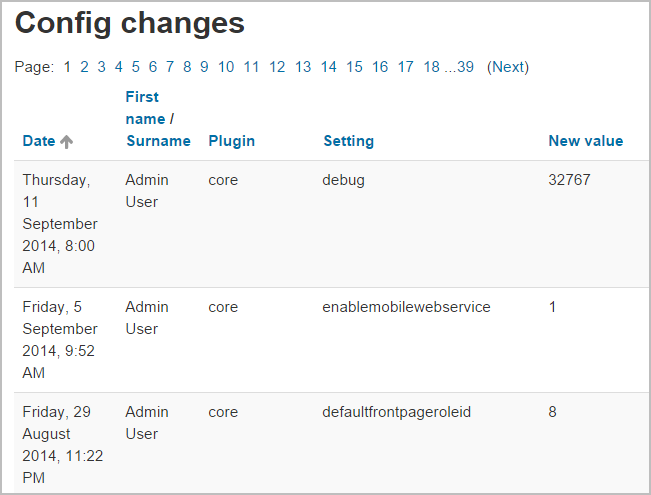Sort table by Plugin column
This screenshot has height=495, width=651.
[231, 141]
